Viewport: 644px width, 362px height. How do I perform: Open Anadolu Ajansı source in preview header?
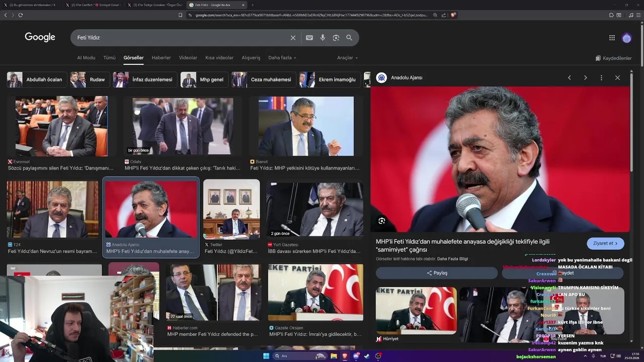[x=400, y=78]
